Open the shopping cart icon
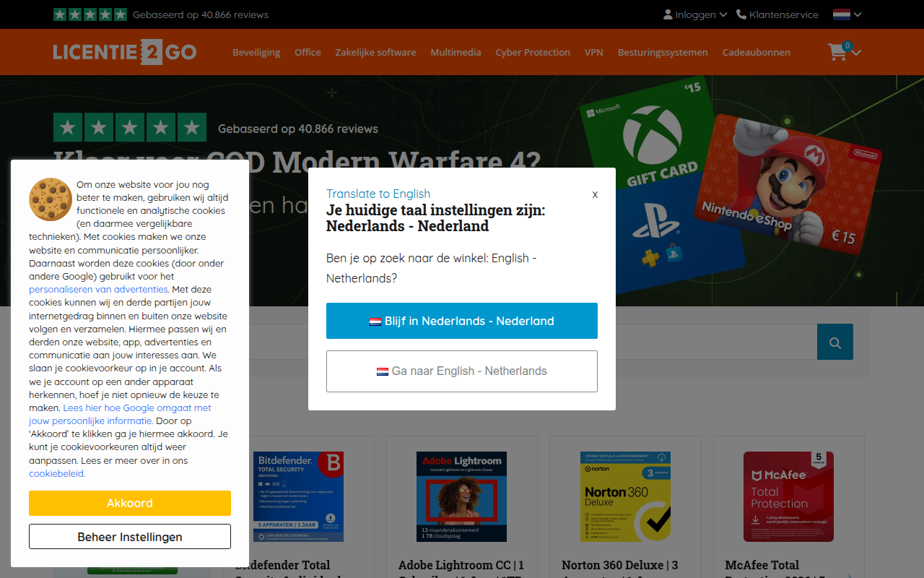 point(837,52)
